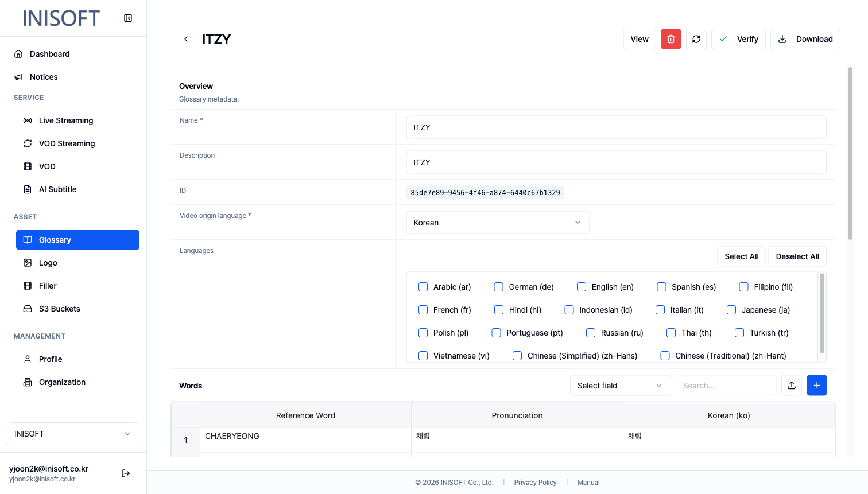Enable the Polish (pl) checkbox
This screenshot has width=868, height=494.
423,333
